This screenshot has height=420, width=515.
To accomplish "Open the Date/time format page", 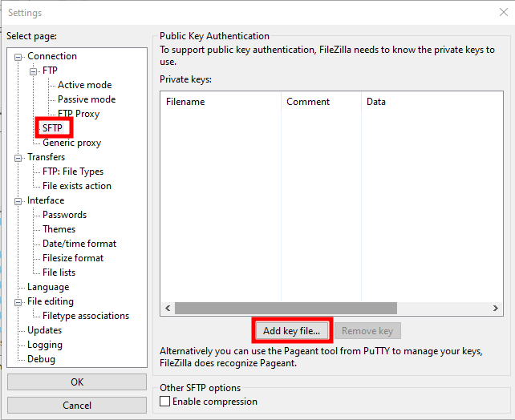I will (x=79, y=244).
